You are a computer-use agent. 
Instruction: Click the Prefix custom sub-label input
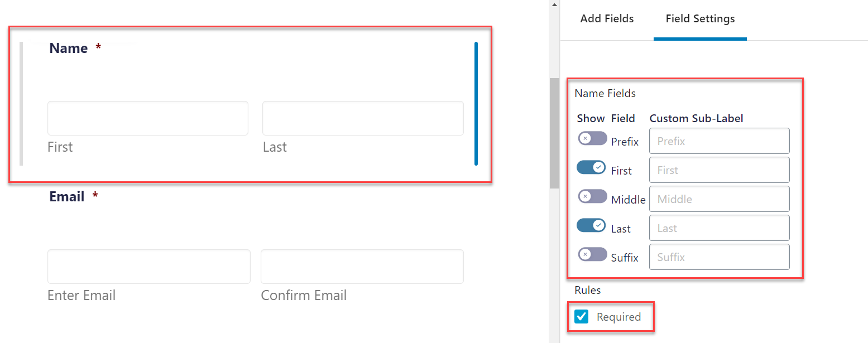[720, 141]
